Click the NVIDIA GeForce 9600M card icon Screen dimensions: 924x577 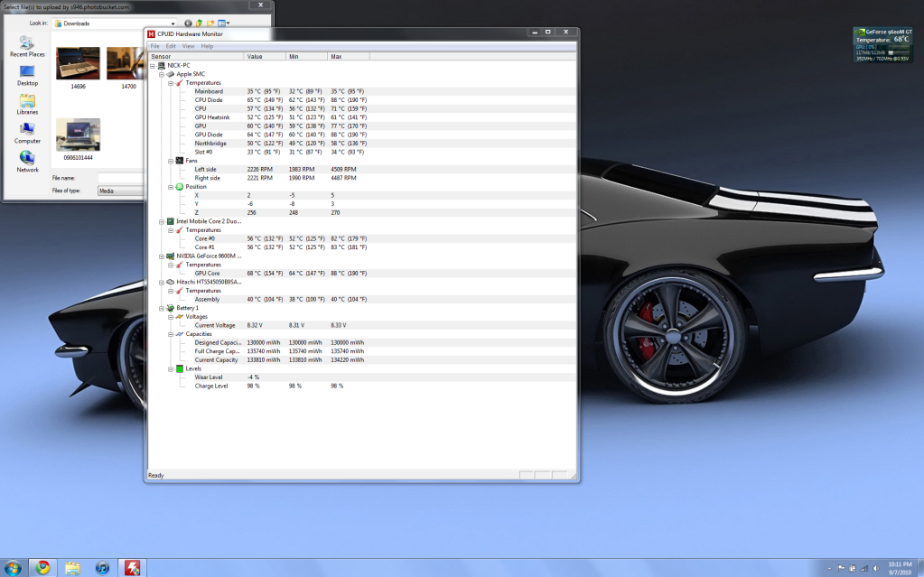[171, 256]
